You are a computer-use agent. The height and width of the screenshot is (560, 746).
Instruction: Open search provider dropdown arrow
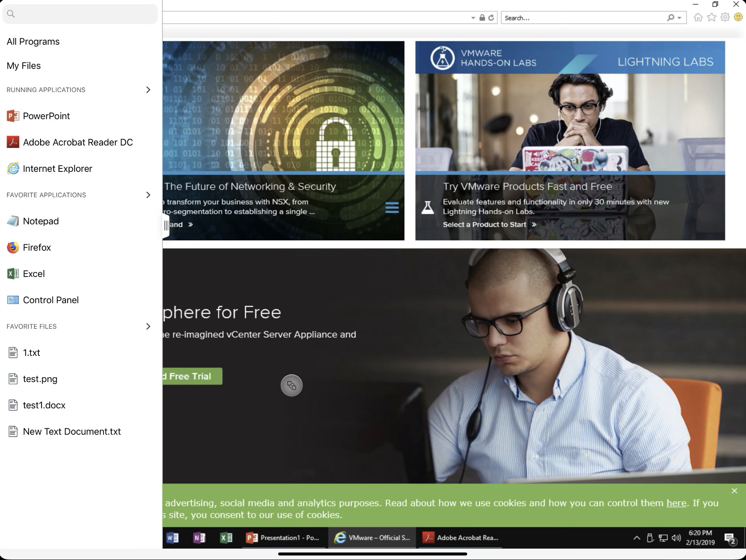679,18
